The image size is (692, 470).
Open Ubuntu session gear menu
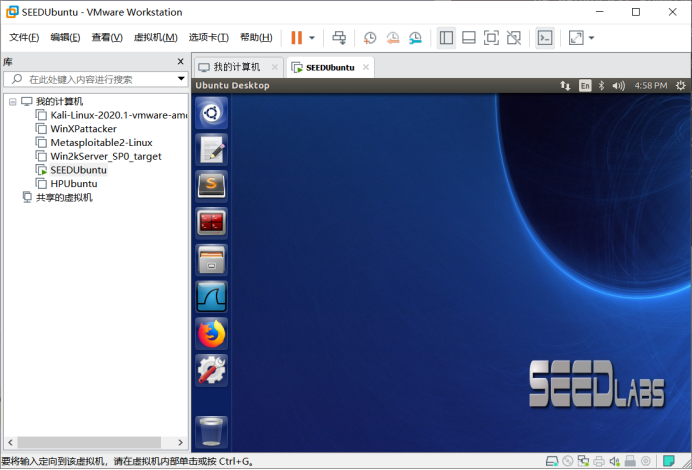click(681, 86)
